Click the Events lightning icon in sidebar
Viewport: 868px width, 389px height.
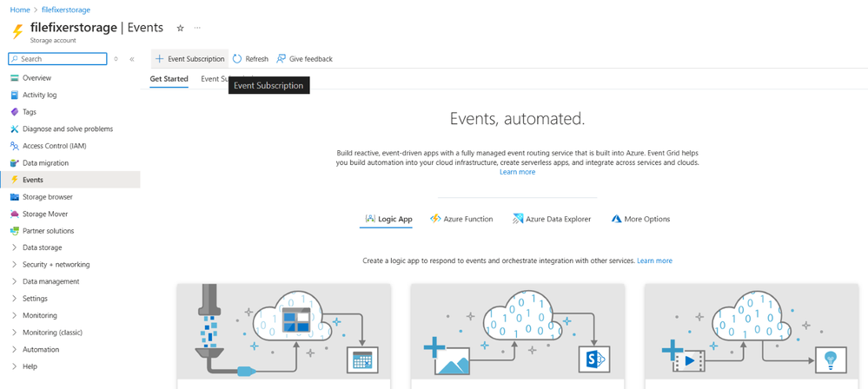pyautogui.click(x=15, y=180)
